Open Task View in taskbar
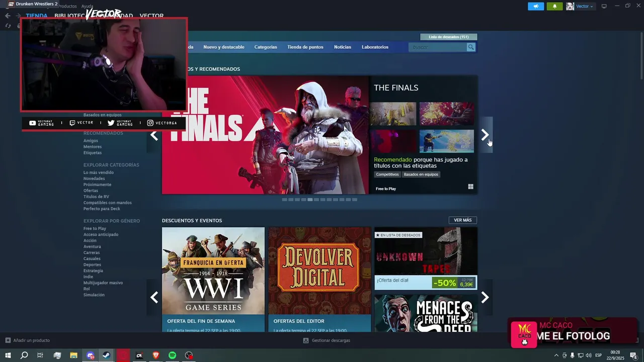The width and height of the screenshot is (644, 362). tap(40, 355)
